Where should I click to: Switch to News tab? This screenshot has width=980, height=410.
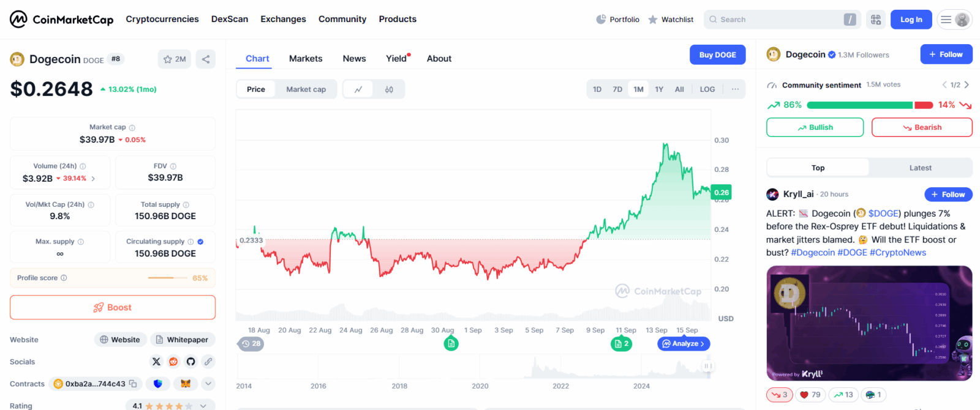point(354,59)
